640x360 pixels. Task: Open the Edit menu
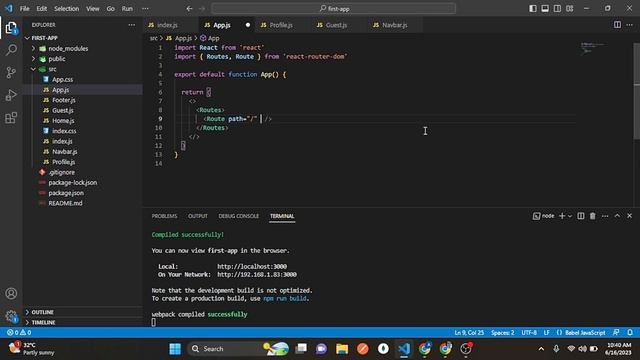tap(42, 8)
